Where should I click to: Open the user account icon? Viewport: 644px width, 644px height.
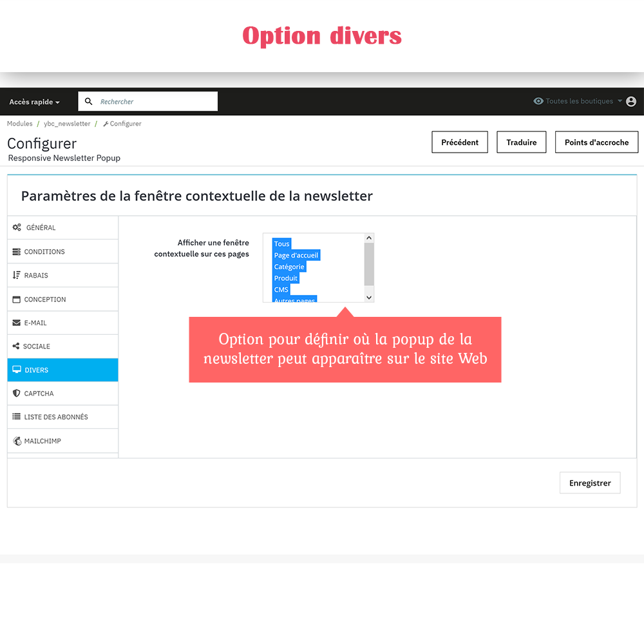pos(631,101)
